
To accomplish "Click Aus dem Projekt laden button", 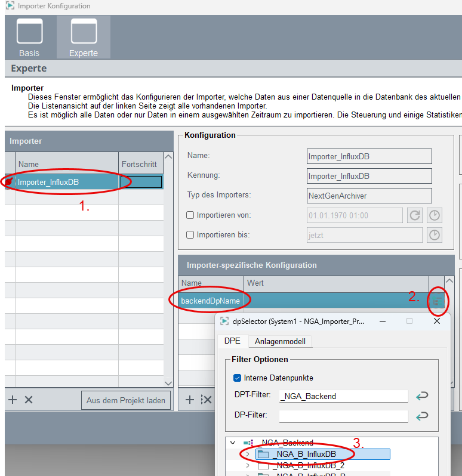I will tap(126, 400).
